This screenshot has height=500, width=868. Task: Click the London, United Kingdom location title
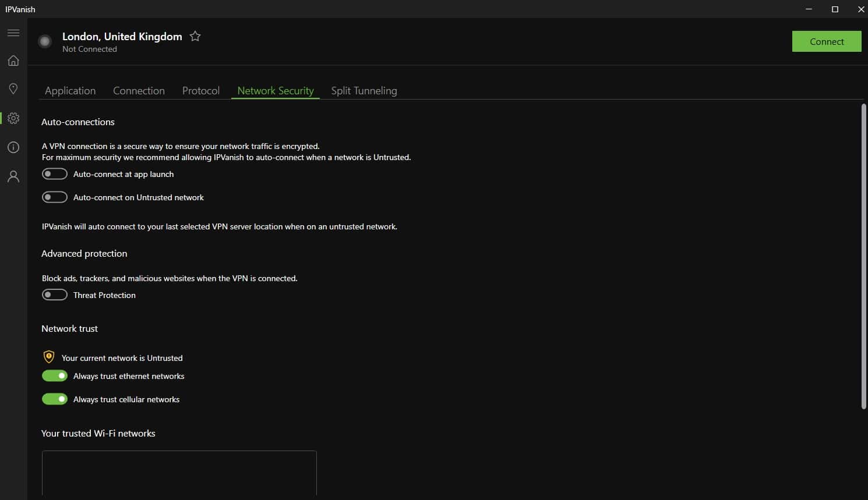click(122, 36)
